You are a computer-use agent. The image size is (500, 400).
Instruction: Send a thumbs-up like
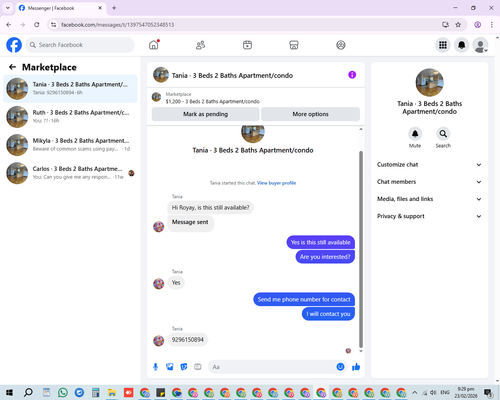[x=356, y=367]
